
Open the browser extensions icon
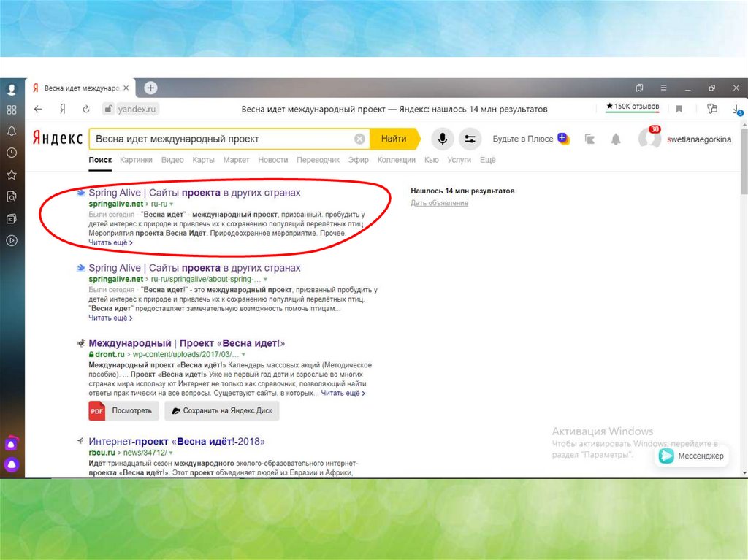[x=712, y=109]
